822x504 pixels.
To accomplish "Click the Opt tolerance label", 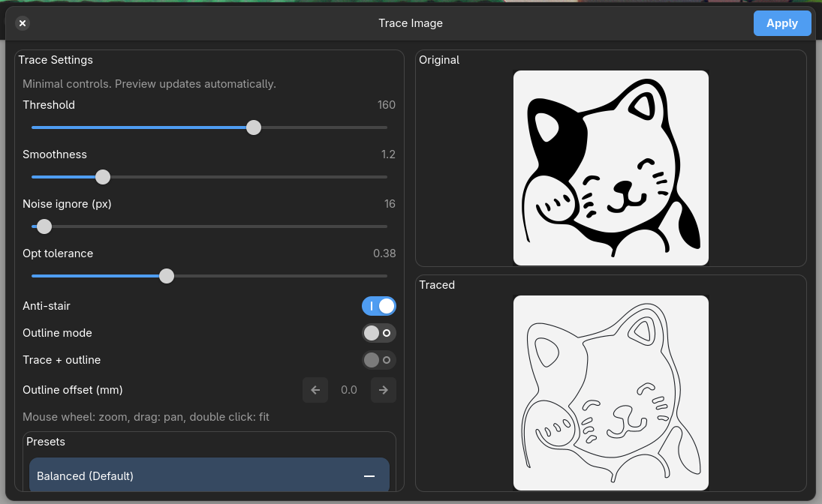I will point(58,253).
